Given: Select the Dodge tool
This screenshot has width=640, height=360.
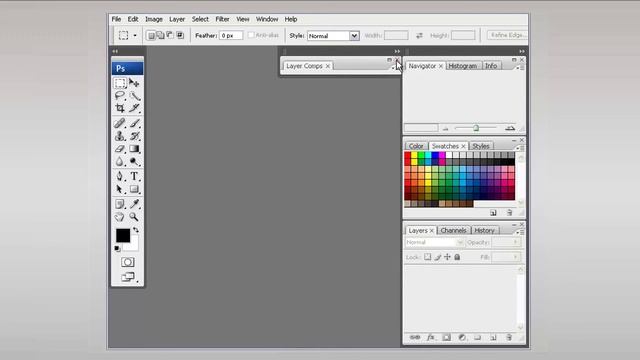Looking at the screenshot, I should click(134, 162).
